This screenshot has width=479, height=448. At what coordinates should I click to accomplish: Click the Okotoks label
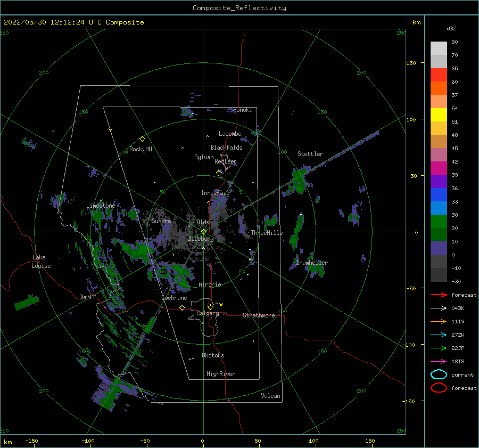pyautogui.click(x=213, y=355)
